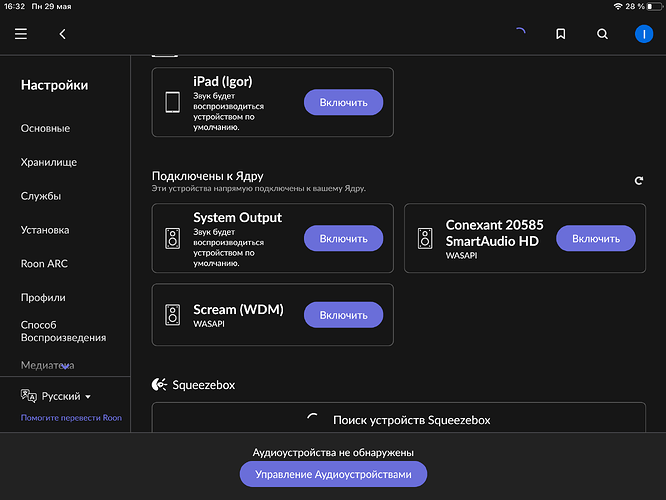Image resolution: width=666 pixels, height=500 pixels.
Task: Enable the System Output device
Action: tap(343, 238)
